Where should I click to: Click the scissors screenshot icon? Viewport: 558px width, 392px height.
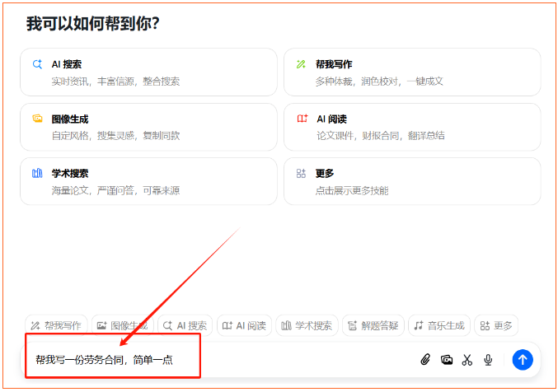pos(467,360)
